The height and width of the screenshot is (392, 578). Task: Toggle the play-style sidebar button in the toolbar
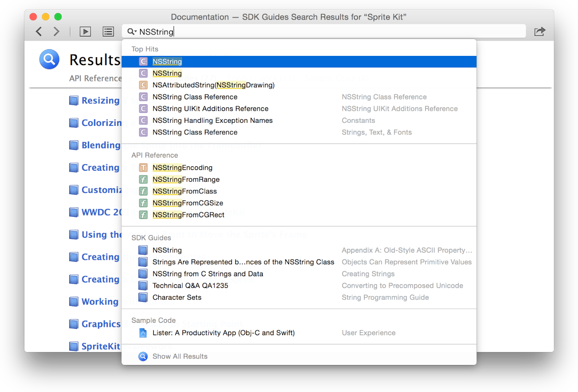(x=85, y=31)
